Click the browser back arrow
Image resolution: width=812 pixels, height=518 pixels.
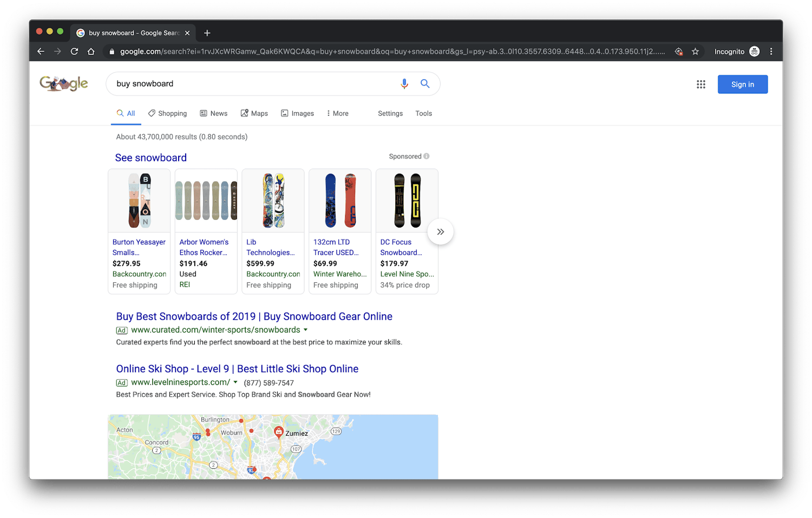(x=41, y=51)
